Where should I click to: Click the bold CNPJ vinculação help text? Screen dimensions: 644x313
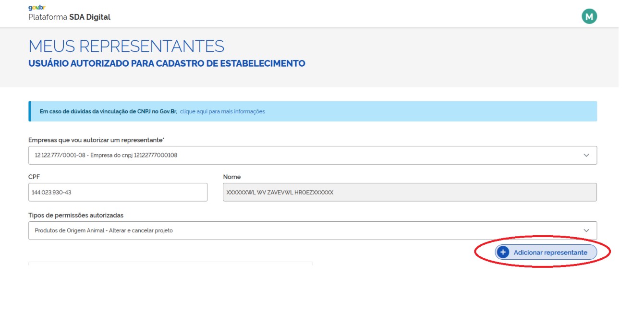pos(108,111)
